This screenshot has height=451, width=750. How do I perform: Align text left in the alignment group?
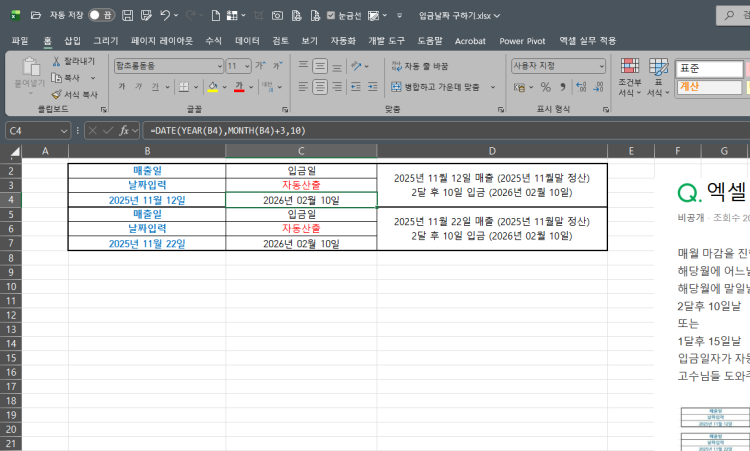[303, 87]
